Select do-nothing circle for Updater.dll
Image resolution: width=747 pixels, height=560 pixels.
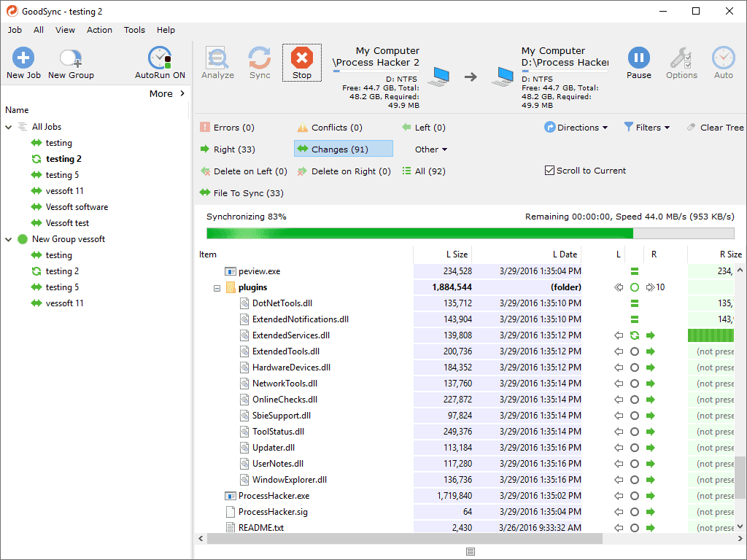(x=634, y=448)
